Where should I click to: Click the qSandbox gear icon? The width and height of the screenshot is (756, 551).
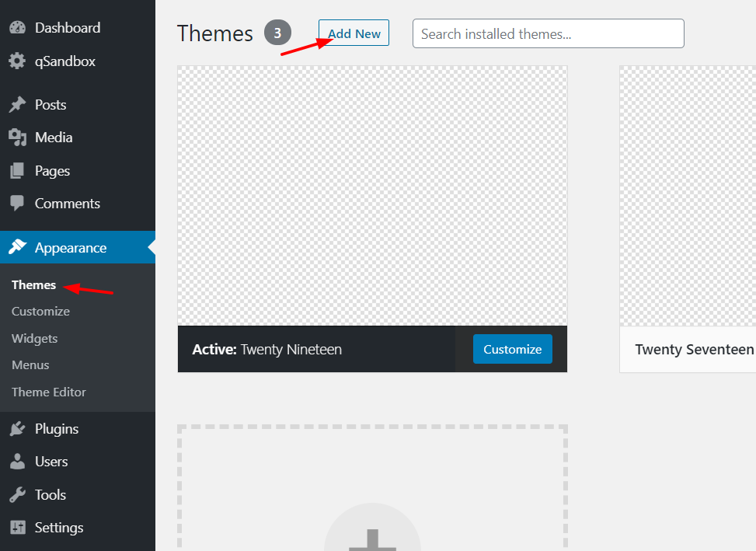pyautogui.click(x=17, y=61)
